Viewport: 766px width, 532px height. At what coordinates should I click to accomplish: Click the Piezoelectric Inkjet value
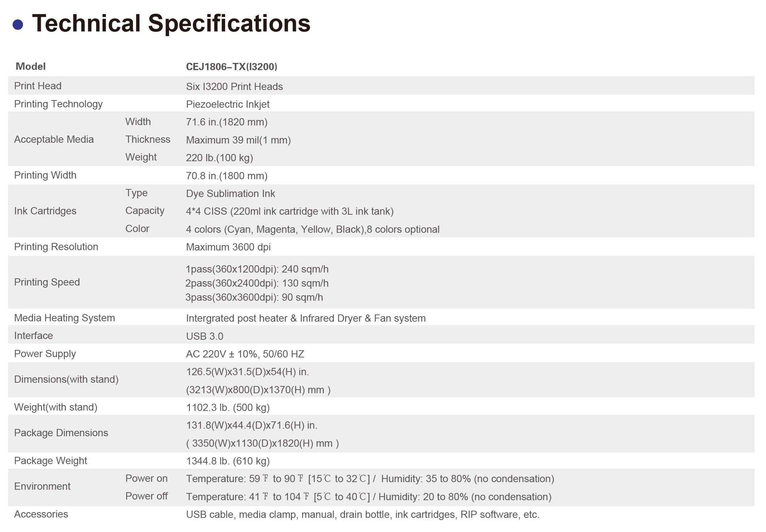pyautogui.click(x=228, y=104)
